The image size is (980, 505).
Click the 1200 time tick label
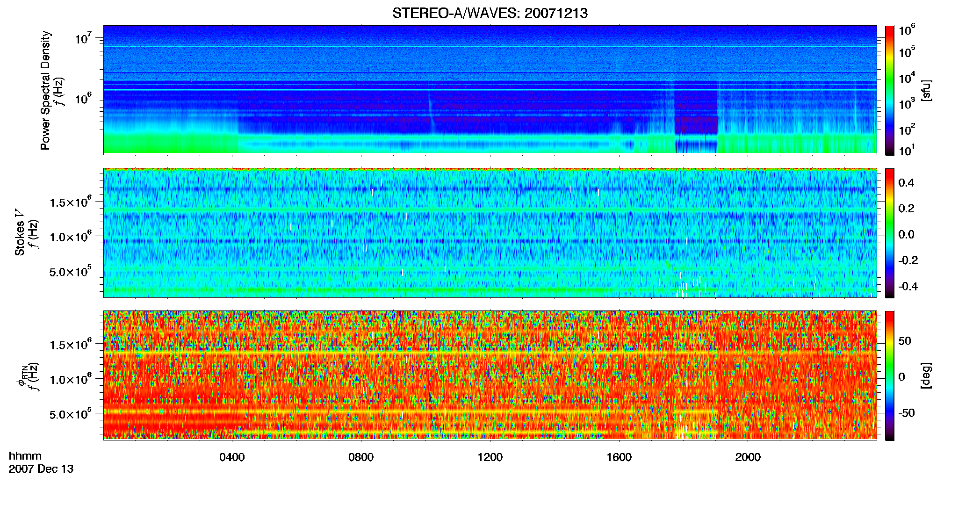(490, 457)
